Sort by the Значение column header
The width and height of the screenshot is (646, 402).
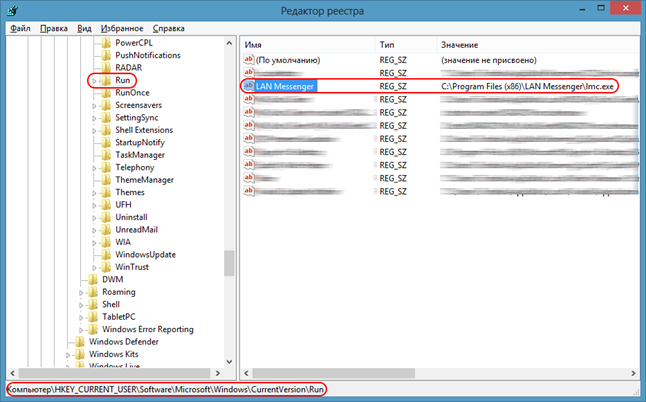(538, 45)
